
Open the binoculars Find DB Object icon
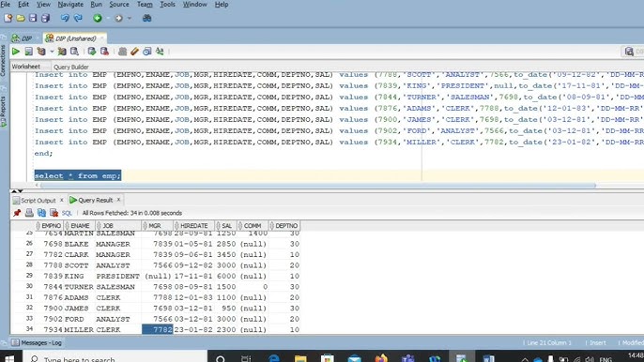coord(146,18)
